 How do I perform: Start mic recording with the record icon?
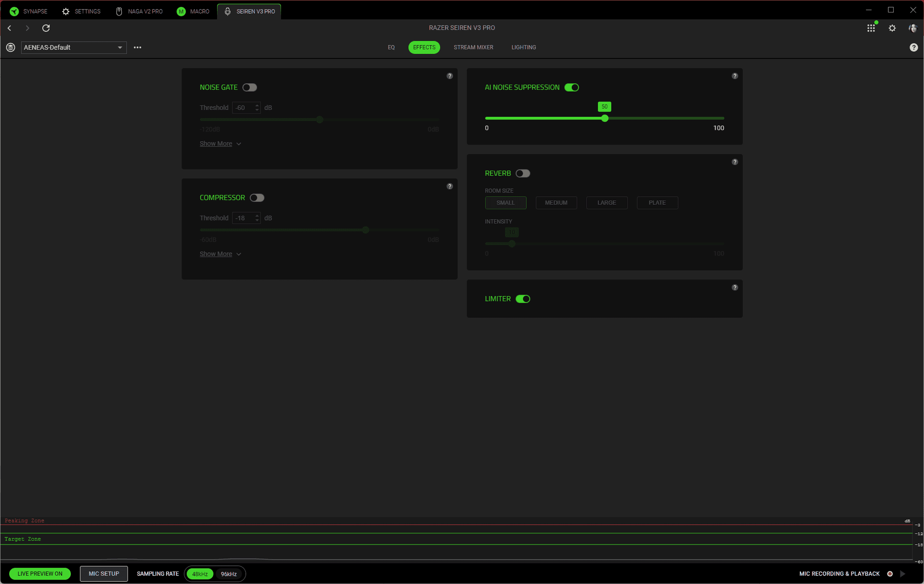click(890, 573)
